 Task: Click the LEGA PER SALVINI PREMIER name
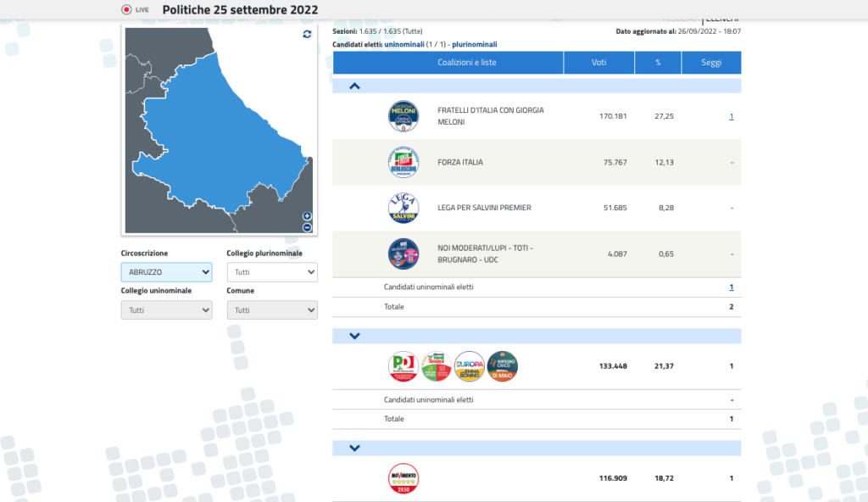[484, 208]
